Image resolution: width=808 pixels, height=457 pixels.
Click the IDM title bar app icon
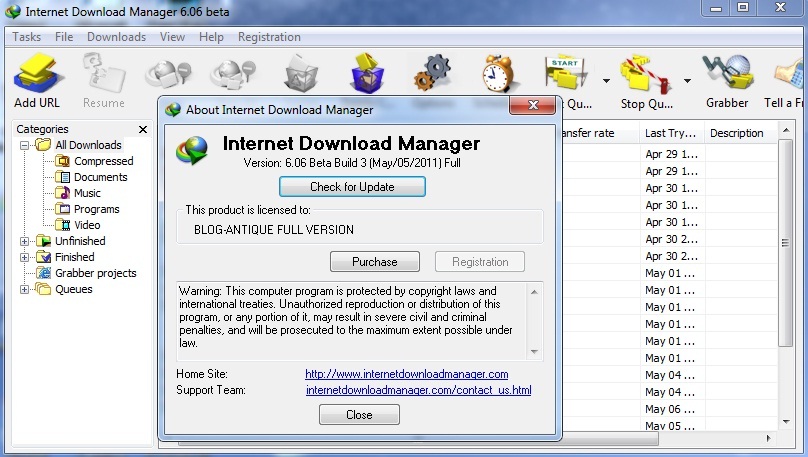click(12, 11)
